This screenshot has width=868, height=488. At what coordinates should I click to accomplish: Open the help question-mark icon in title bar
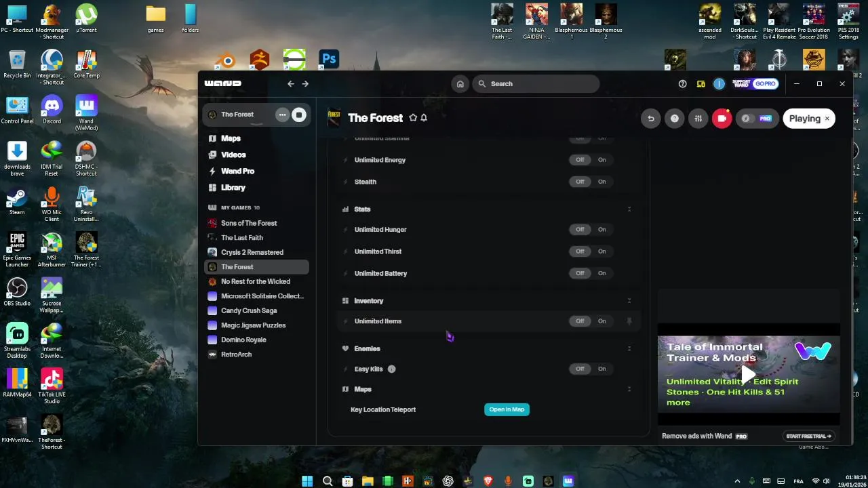683,84
